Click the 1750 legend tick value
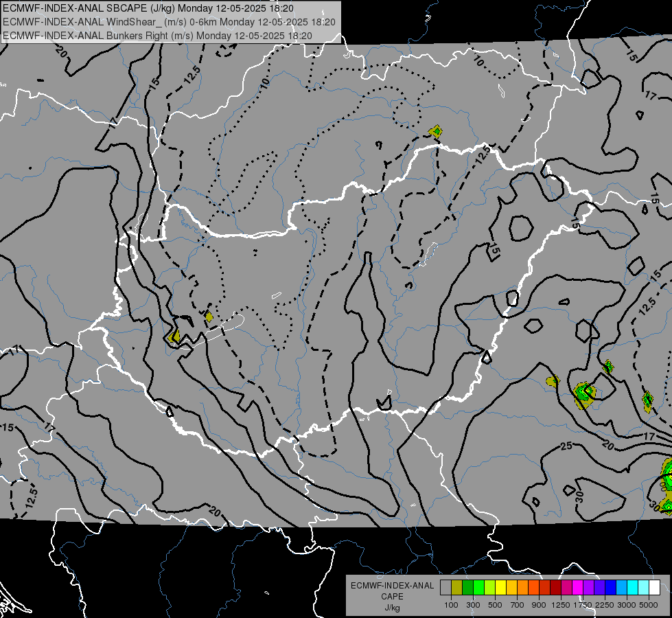Image resolution: width=672 pixels, height=618 pixels. (583, 605)
